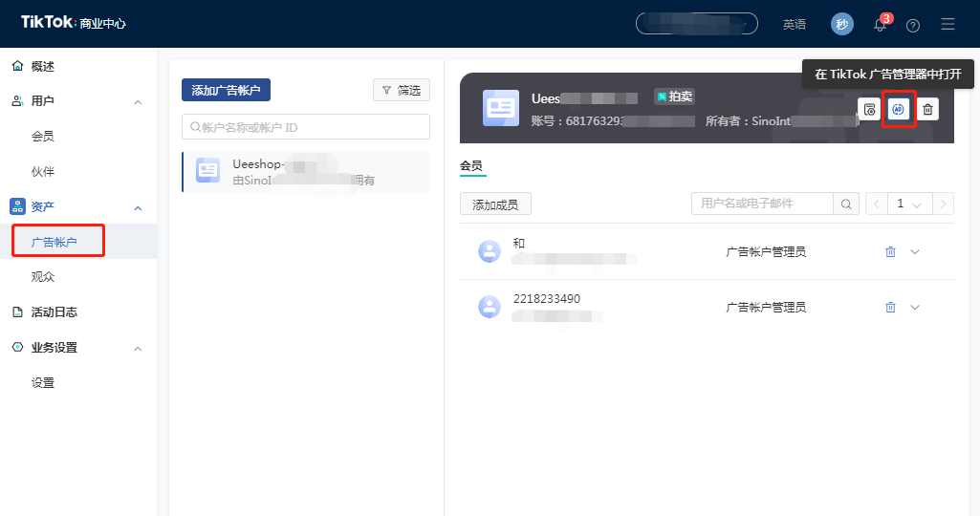Delete the member 和 with trash icon
Viewport: 980px width, 516px height.
click(x=891, y=251)
